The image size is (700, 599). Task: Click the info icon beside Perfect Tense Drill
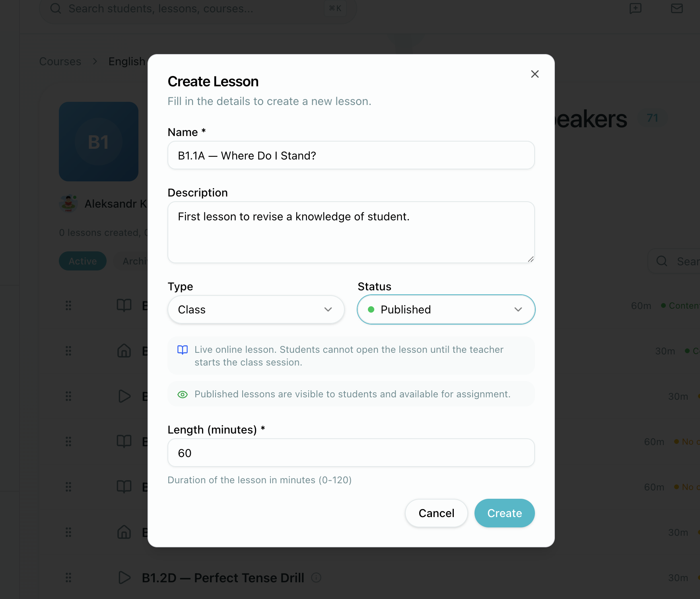tap(316, 578)
